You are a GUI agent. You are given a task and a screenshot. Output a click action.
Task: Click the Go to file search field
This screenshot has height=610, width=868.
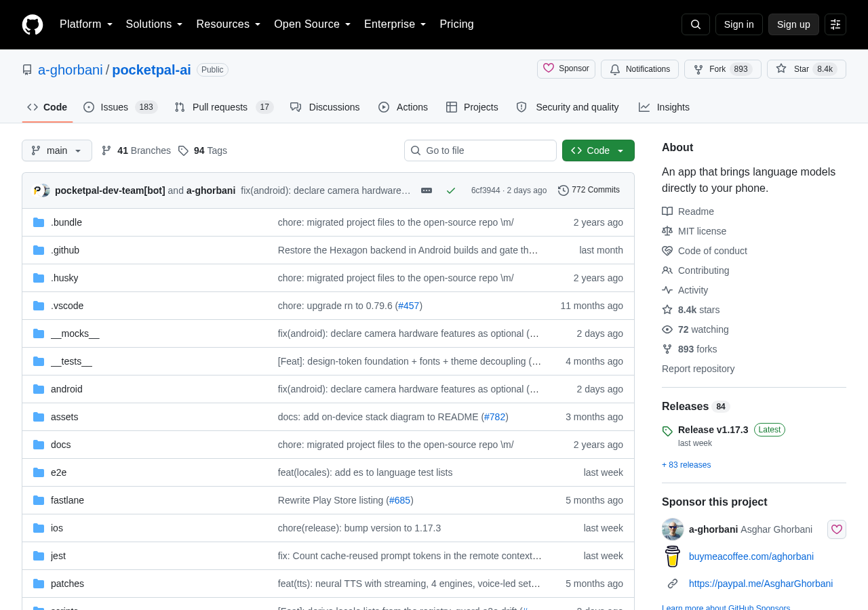tap(480, 150)
